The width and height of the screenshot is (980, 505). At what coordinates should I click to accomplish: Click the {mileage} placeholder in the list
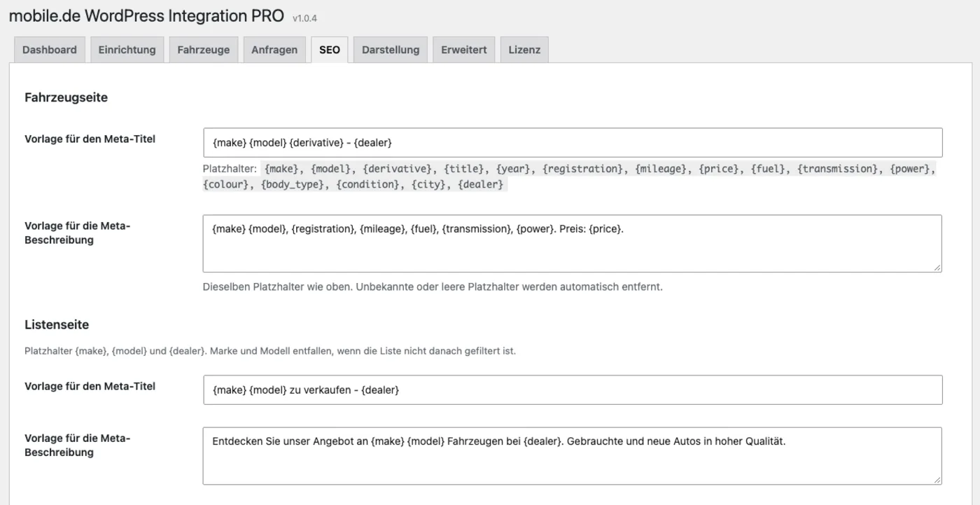661,169
